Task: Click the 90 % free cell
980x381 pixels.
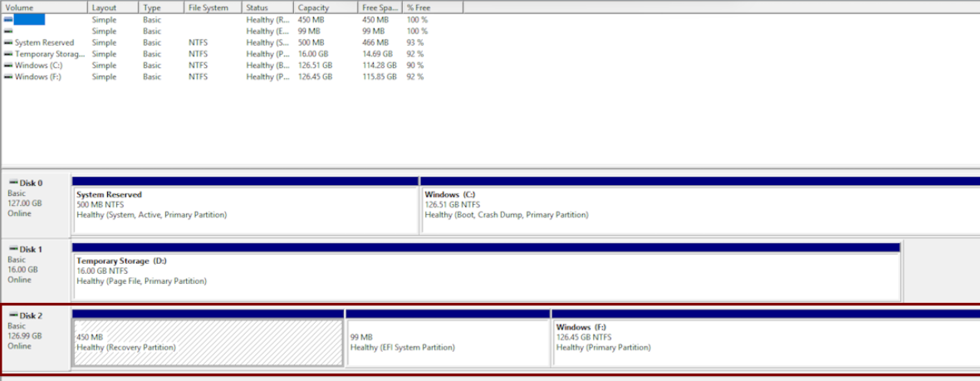Action: pos(415,65)
